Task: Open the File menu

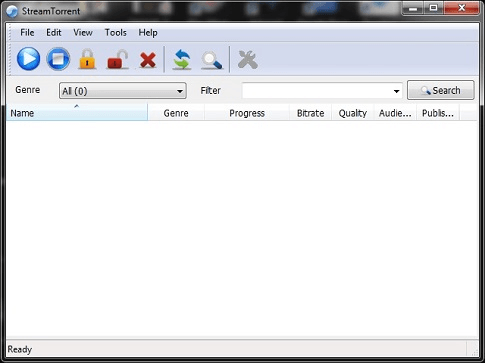Action: pyautogui.click(x=27, y=33)
